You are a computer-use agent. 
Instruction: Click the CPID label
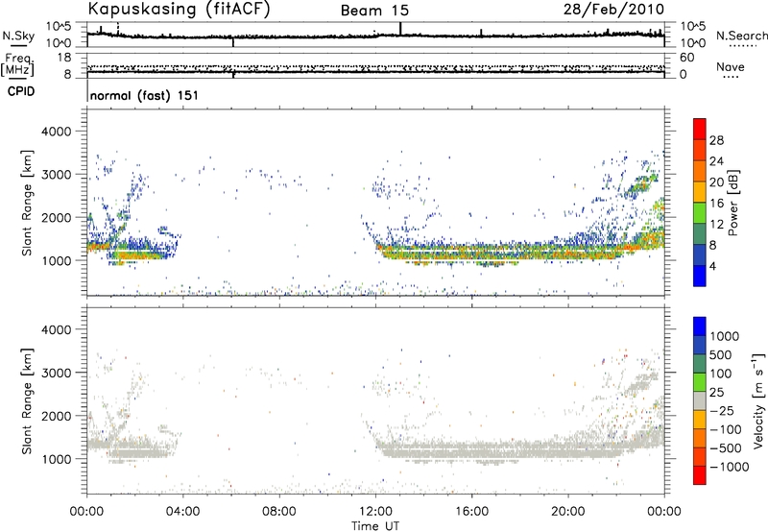[x=21, y=91]
